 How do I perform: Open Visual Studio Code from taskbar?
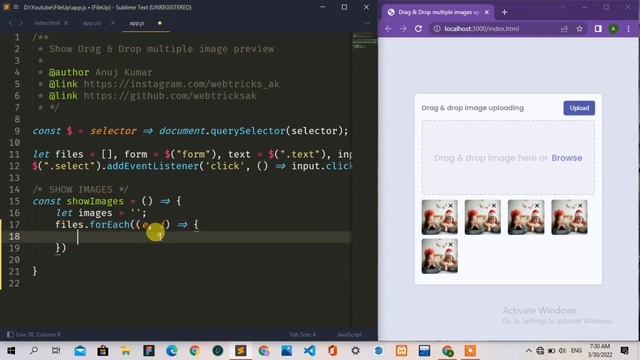tap(310, 351)
